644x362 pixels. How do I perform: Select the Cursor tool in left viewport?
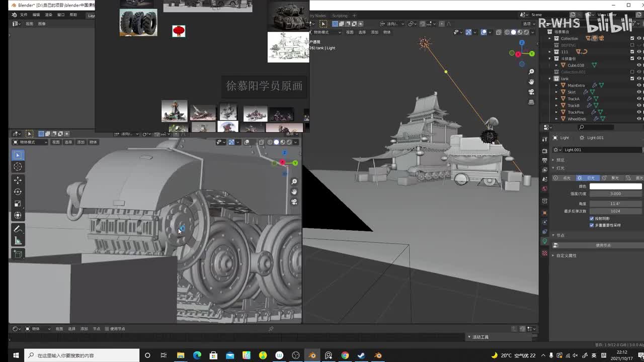(x=18, y=166)
